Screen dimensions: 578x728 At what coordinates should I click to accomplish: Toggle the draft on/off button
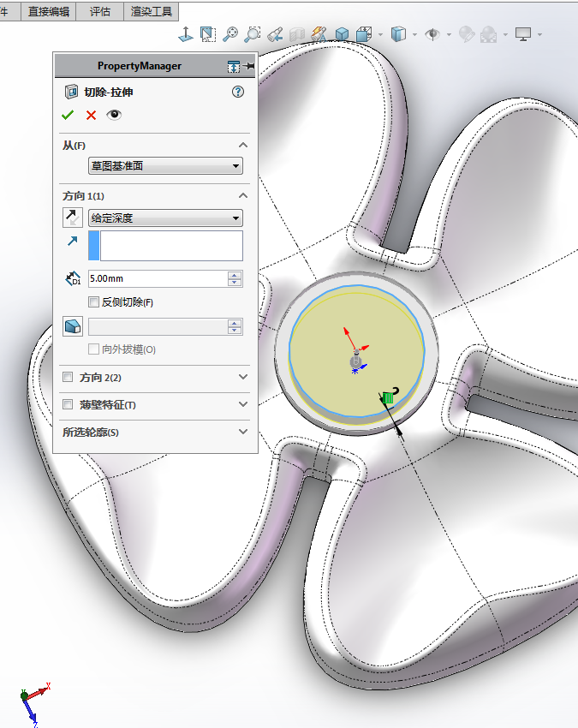pyautogui.click(x=73, y=326)
